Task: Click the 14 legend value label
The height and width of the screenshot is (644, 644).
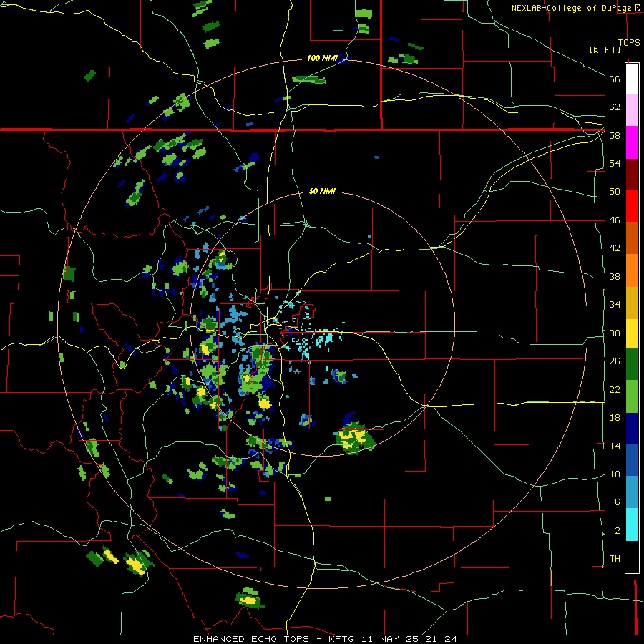Action: 615,446
